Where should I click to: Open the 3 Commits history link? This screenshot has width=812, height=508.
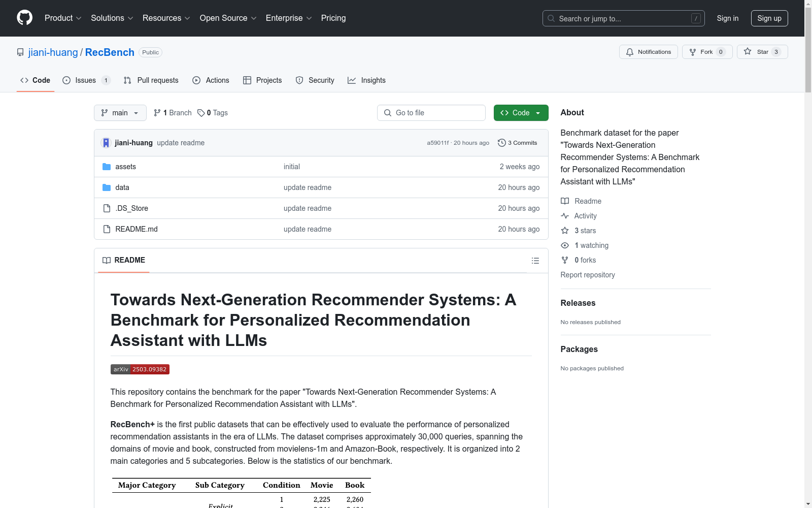point(518,143)
